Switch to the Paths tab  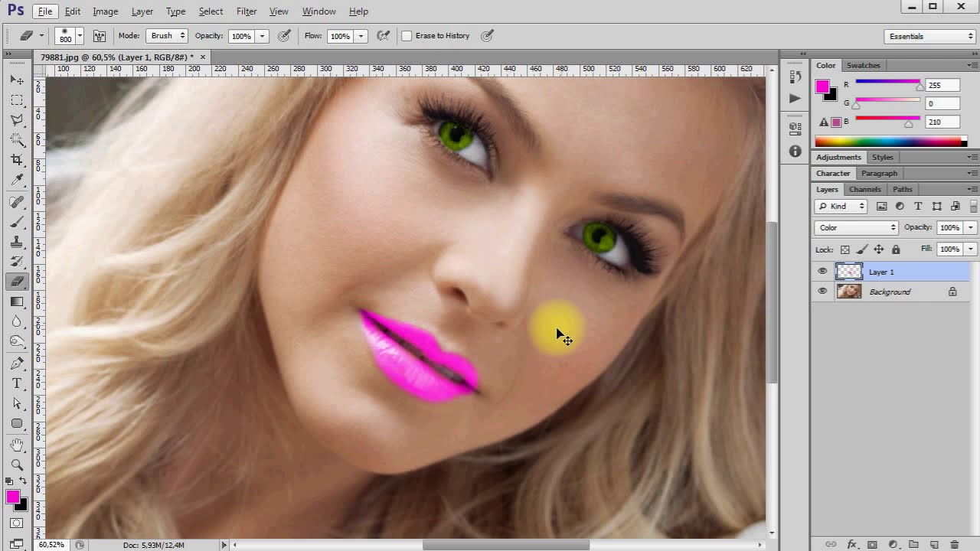click(902, 189)
